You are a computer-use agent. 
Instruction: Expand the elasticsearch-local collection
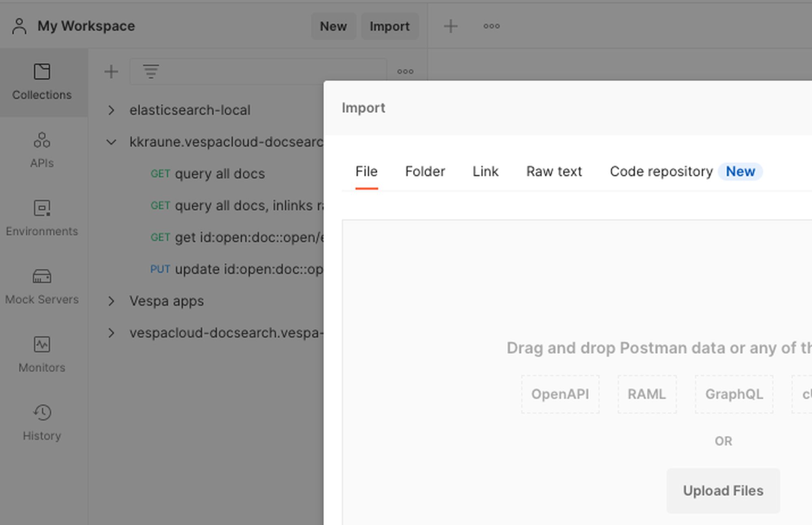click(111, 110)
